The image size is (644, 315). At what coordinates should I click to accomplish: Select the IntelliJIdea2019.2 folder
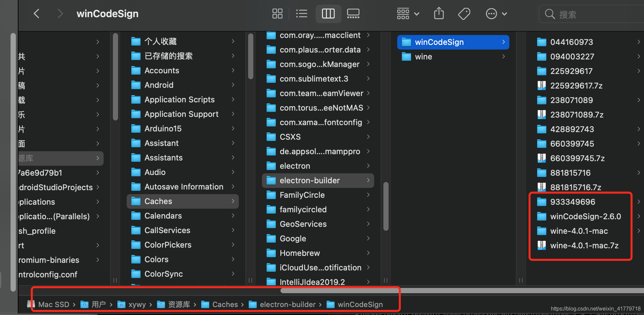(x=318, y=282)
